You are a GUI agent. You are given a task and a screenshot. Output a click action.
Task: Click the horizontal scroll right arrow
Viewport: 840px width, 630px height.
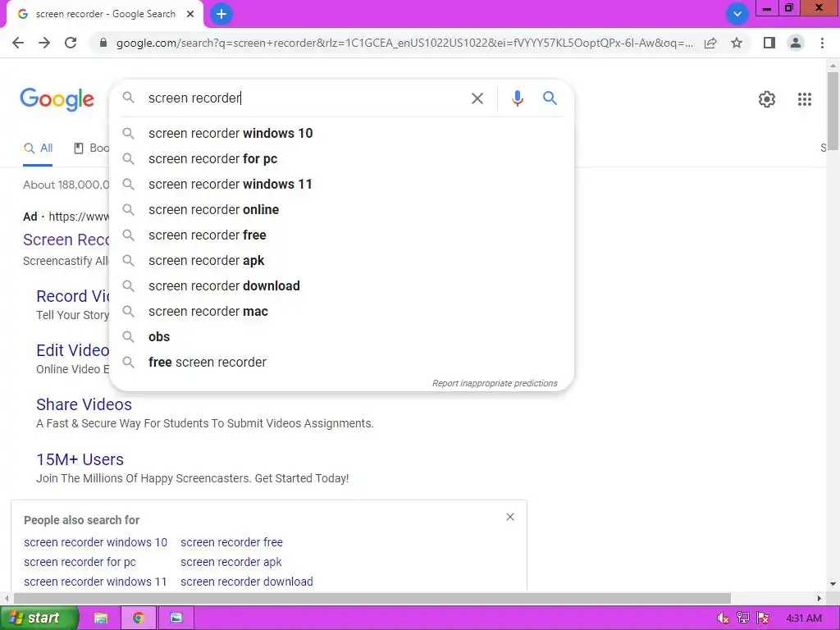[x=819, y=598]
